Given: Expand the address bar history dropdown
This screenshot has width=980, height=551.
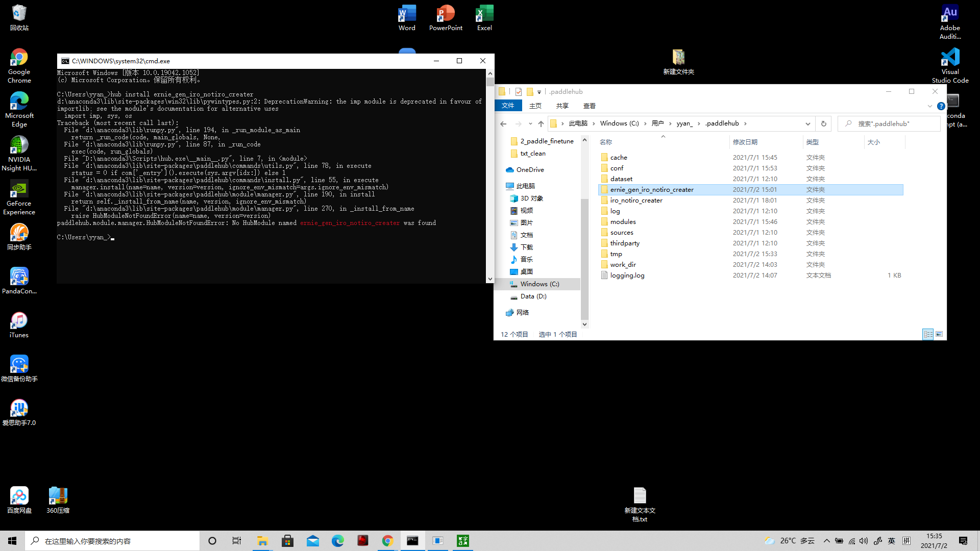Looking at the screenshot, I should point(808,123).
